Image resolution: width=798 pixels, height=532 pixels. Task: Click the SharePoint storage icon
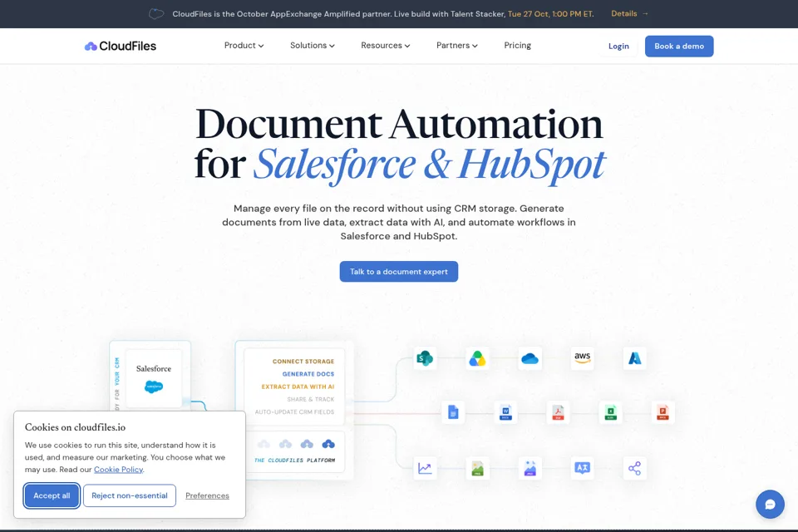pos(425,358)
